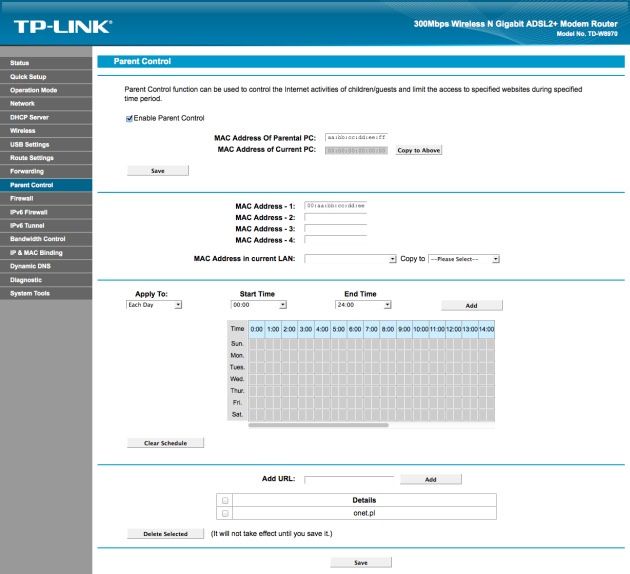This screenshot has width=630, height=574.
Task: Click MAC Address Of Parental PC field
Action: [356, 137]
